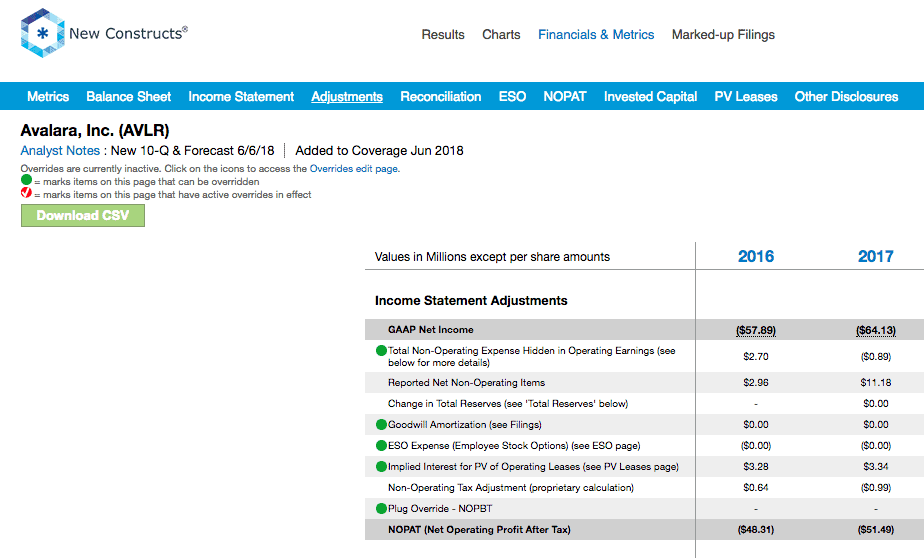This screenshot has height=558, width=924.
Task: Click the Download CSV button
Action: (x=82, y=216)
